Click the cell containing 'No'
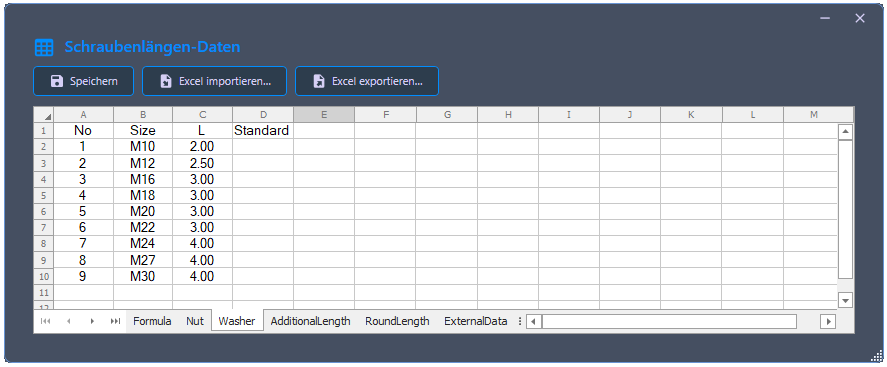The height and width of the screenshot is (367, 887). 84,131
